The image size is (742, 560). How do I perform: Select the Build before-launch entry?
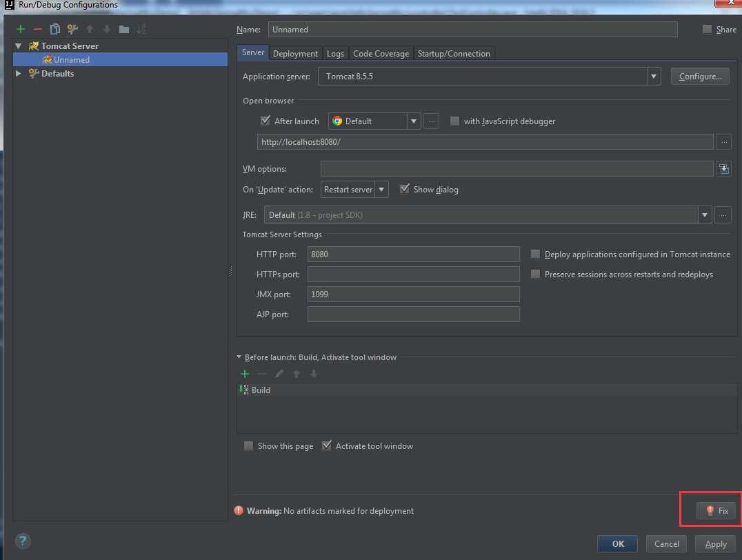486,390
